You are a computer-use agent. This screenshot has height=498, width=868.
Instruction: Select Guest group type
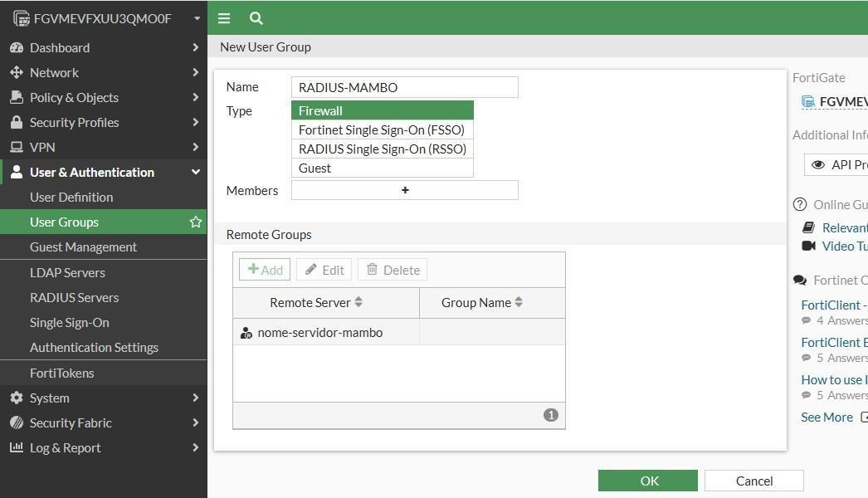pos(383,168)
